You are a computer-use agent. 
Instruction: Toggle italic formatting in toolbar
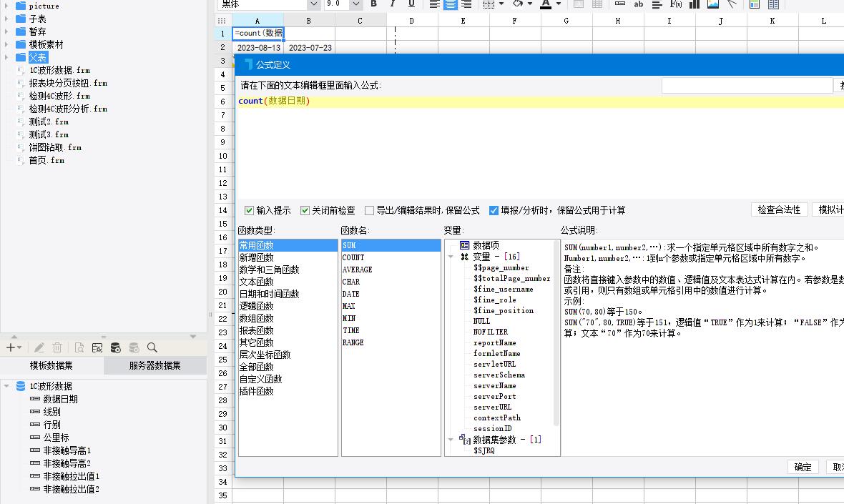[x=393, y=4]
